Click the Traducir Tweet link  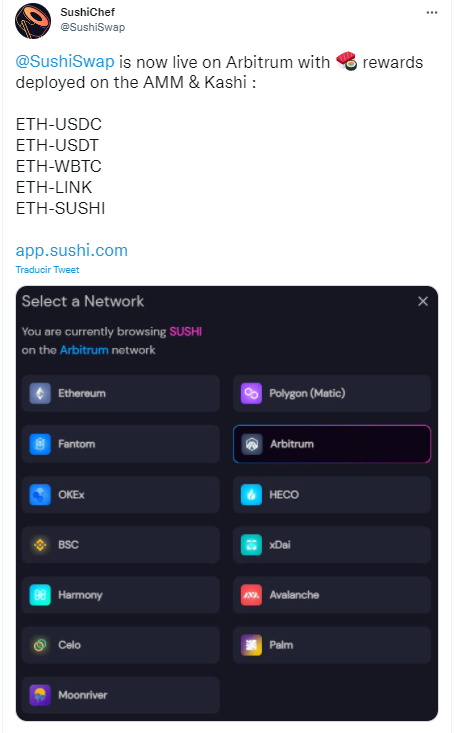tap(47, 270)
